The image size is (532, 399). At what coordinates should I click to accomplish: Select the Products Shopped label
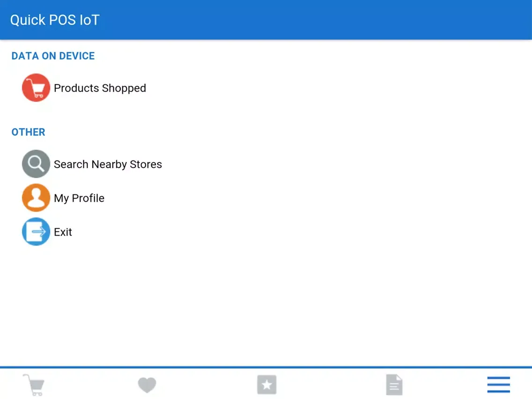click(x=100, y=88)
